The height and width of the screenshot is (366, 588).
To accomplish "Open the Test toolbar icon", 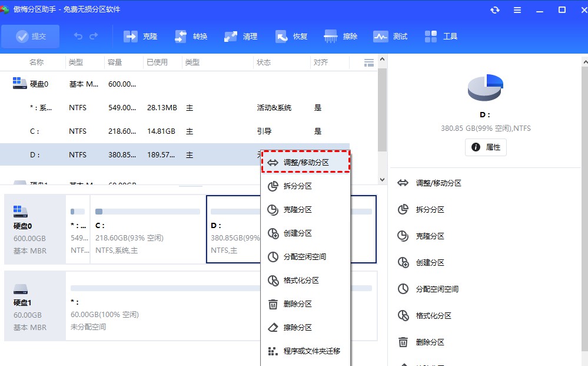I will pyautogui.click(x=380, y=37).
